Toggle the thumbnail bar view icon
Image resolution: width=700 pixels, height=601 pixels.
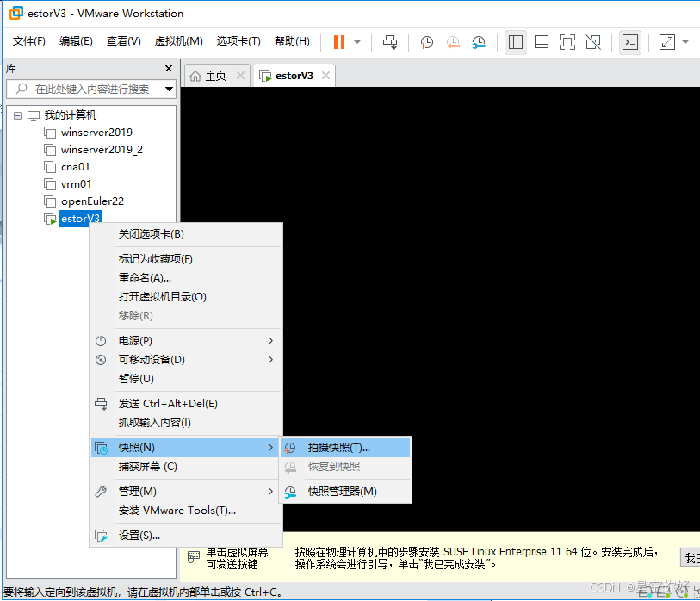point(542,42)
